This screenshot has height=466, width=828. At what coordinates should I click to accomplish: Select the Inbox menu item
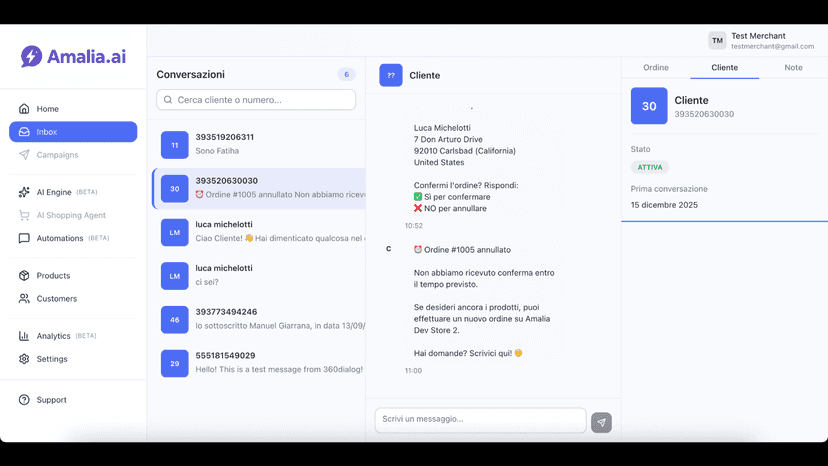tap(73, 132)
